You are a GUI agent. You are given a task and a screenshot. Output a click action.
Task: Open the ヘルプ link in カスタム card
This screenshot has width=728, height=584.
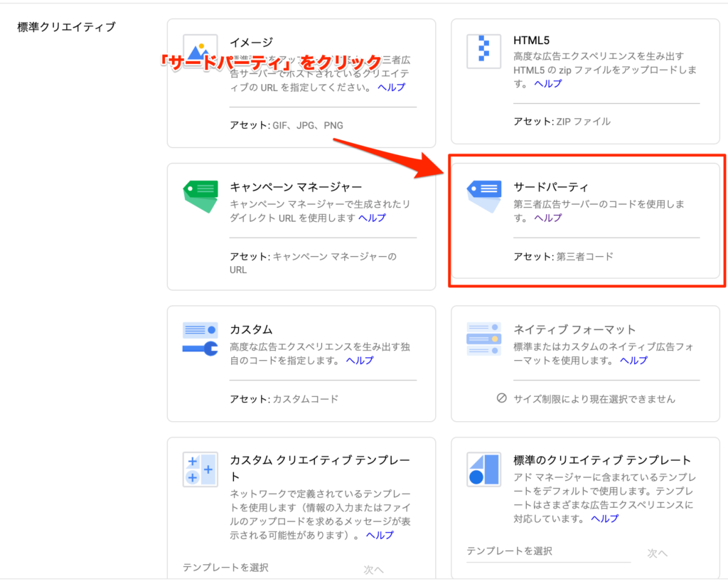[x=360, y=360]
